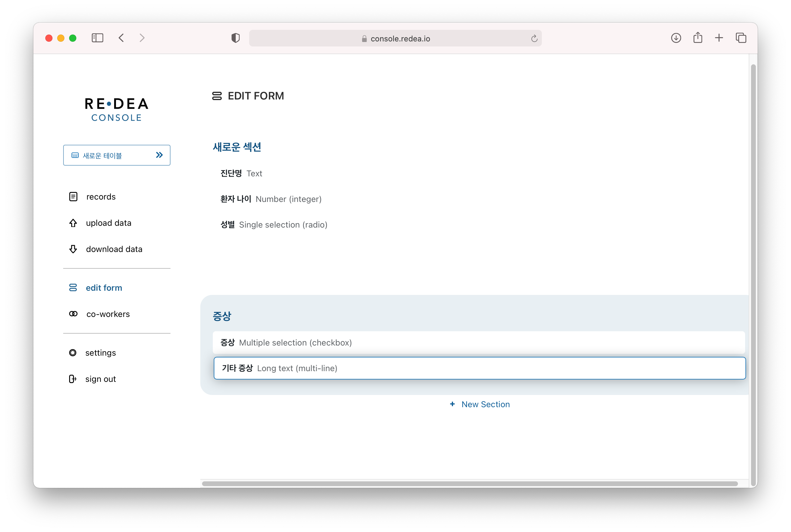The width and height of the screenshot is (791, 532).
Task: Open the Safari privacy shield icon
Action: coord(235,38)
